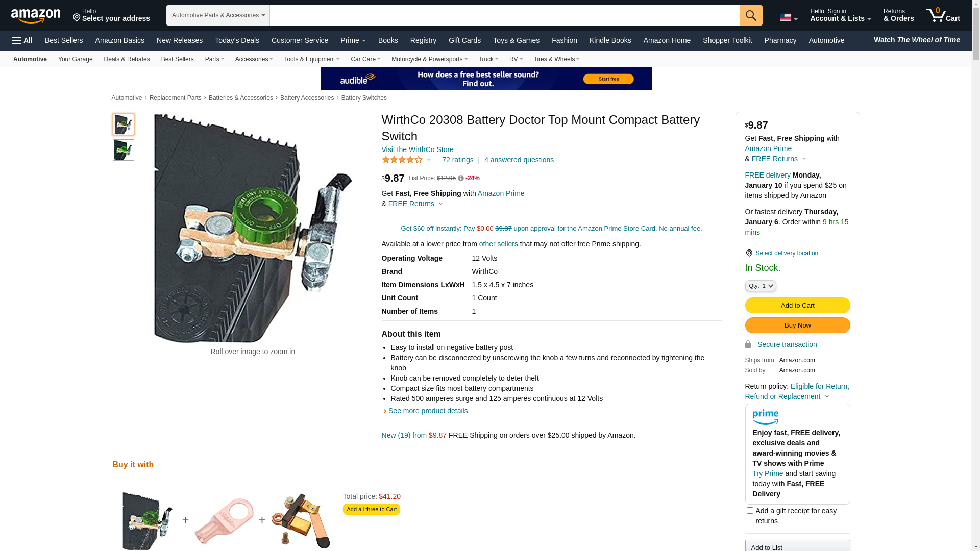The width and height of the screenshot is (980, 551).
Task: Click the magnifying glass search button
Action: tap(751, 15)
